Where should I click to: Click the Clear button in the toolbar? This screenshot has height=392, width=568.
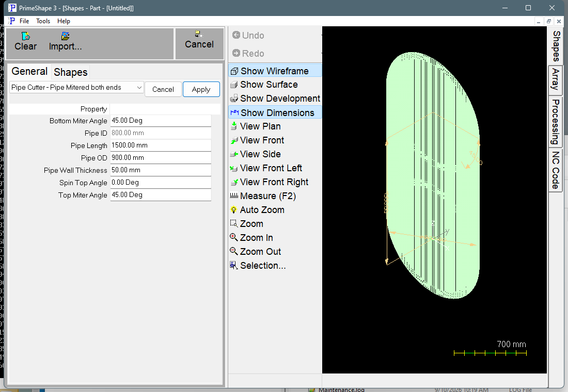click(25, 42)
